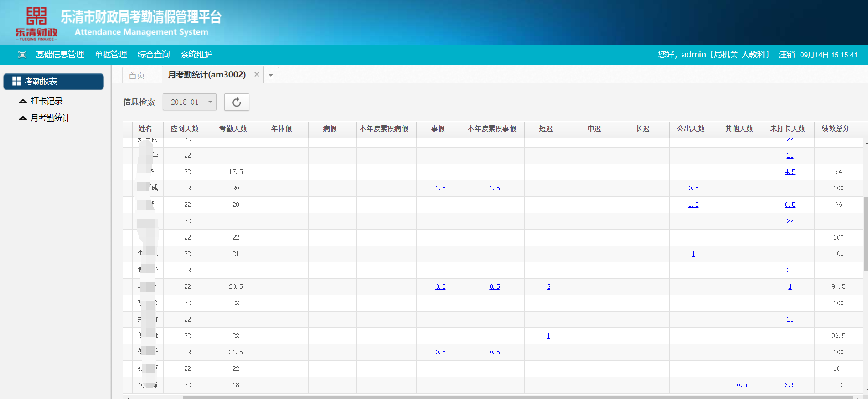Click 注销 to log out

786,55
